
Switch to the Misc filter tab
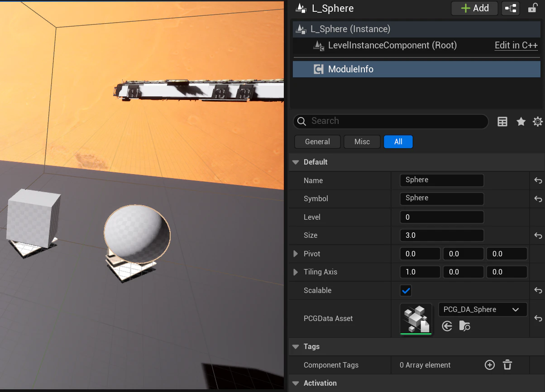pos(362,142)
